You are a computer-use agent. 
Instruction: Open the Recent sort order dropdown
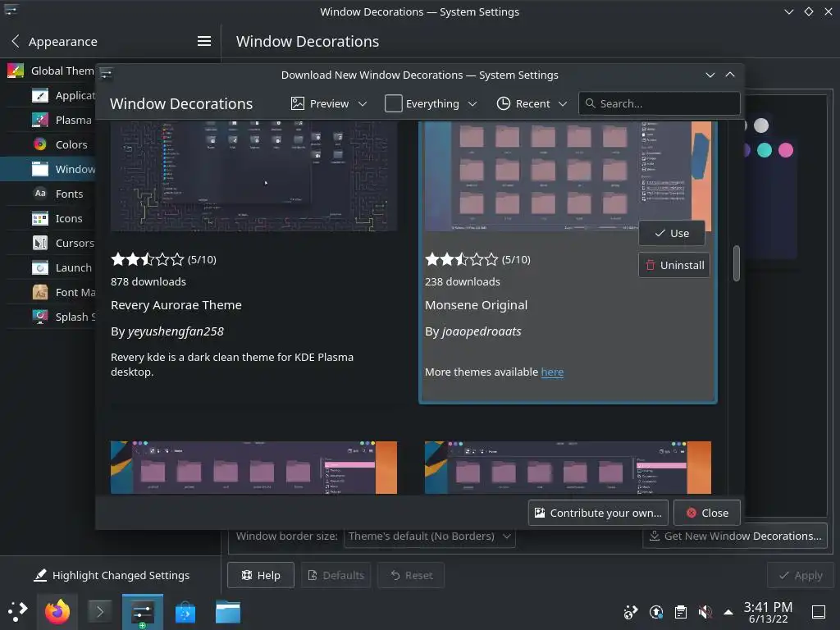(532, 103)
